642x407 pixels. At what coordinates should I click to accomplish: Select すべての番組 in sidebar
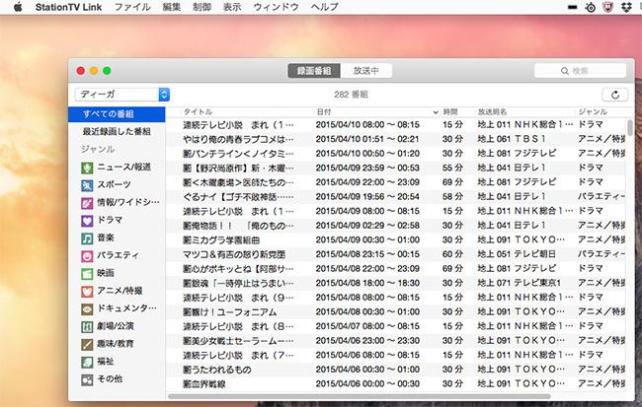117,114
